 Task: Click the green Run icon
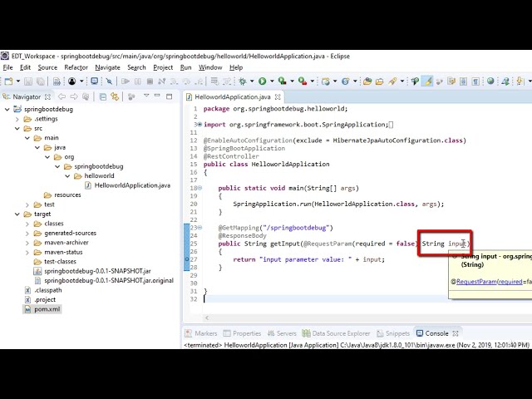click(x=263, y=81)
